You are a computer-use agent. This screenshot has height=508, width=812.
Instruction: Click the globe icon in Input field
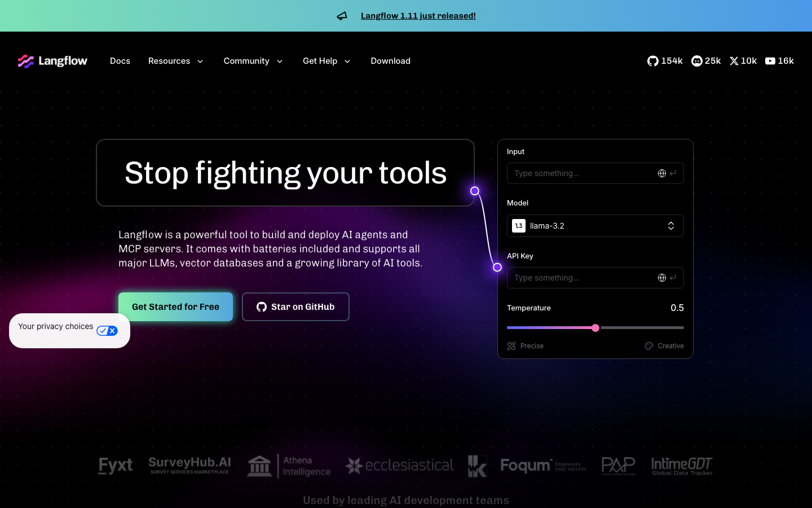(x=662, y=173)
